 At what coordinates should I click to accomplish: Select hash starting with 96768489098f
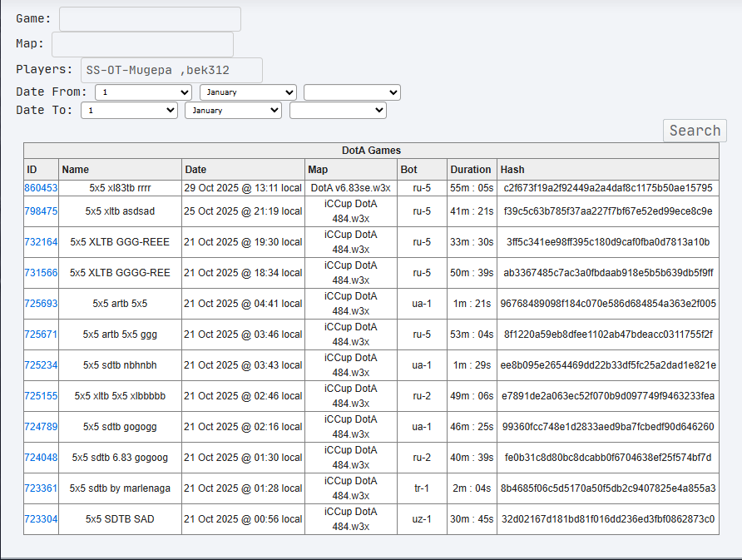608,304
